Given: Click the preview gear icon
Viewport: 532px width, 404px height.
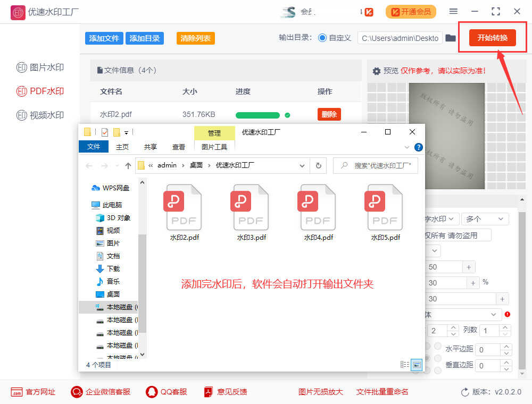Looking at the screenshot, I should (x=376, y=71).
